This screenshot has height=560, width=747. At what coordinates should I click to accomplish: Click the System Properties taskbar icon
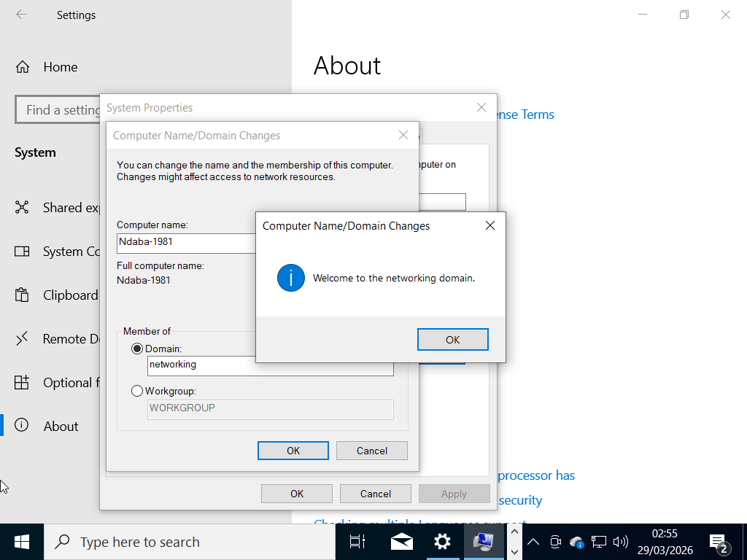click(x=484, y=542)
